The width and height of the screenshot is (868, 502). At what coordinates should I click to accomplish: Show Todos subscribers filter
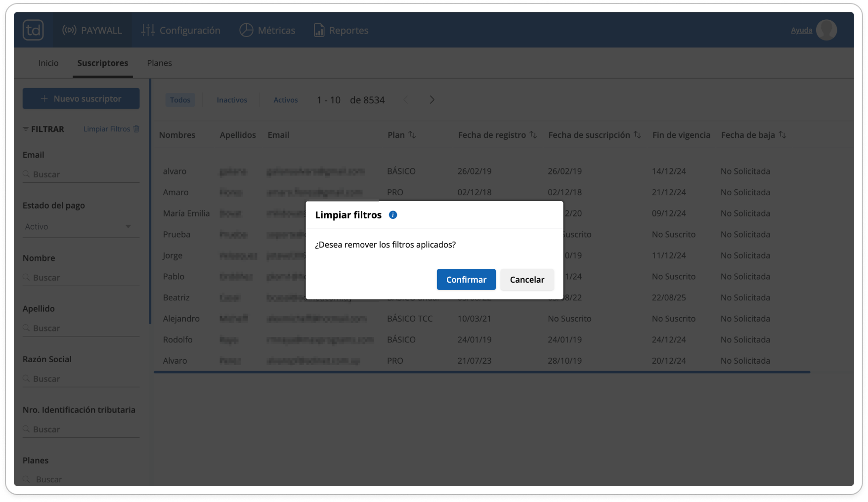[x=180, y=100]
